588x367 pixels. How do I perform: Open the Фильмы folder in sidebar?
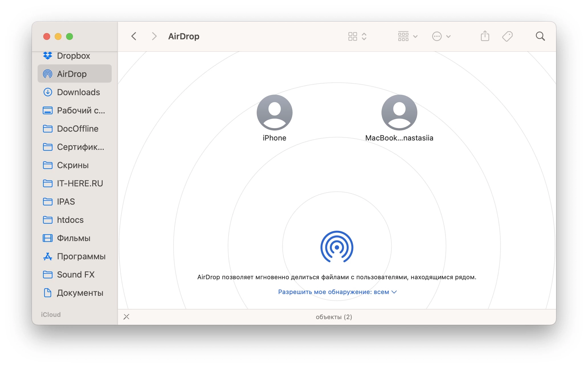[x=74, y=238]
